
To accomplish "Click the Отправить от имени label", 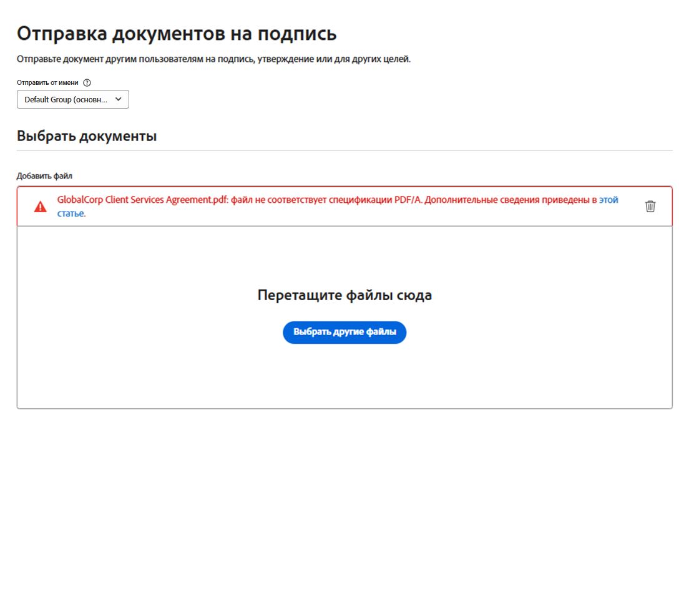I will pyautogui.click(x=47, y=83).
